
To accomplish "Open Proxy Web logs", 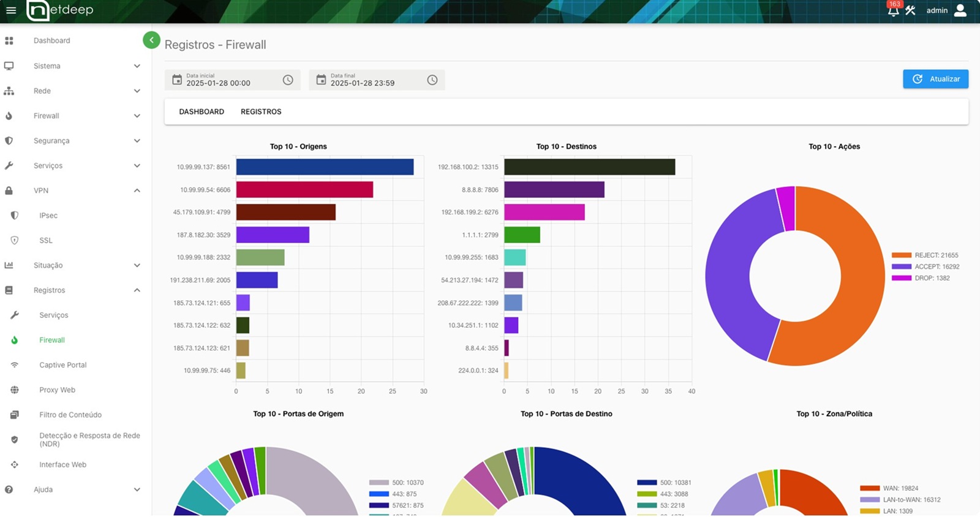I will [58, 390].
